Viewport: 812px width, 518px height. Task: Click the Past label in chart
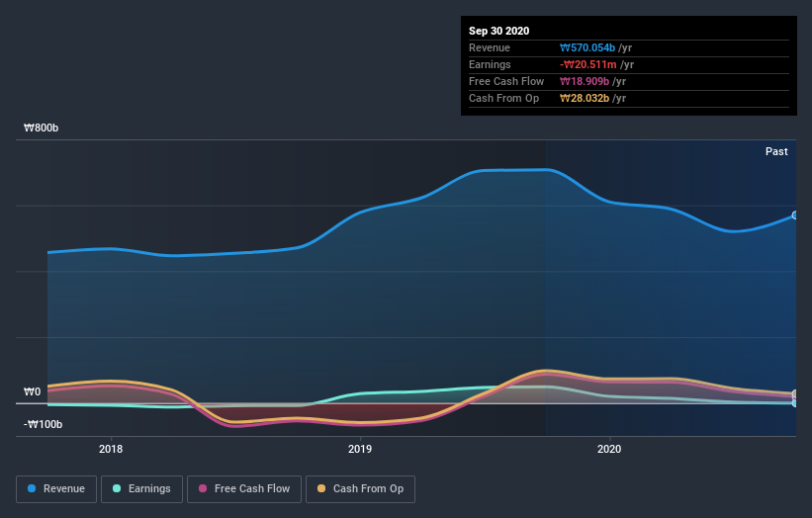776,151
